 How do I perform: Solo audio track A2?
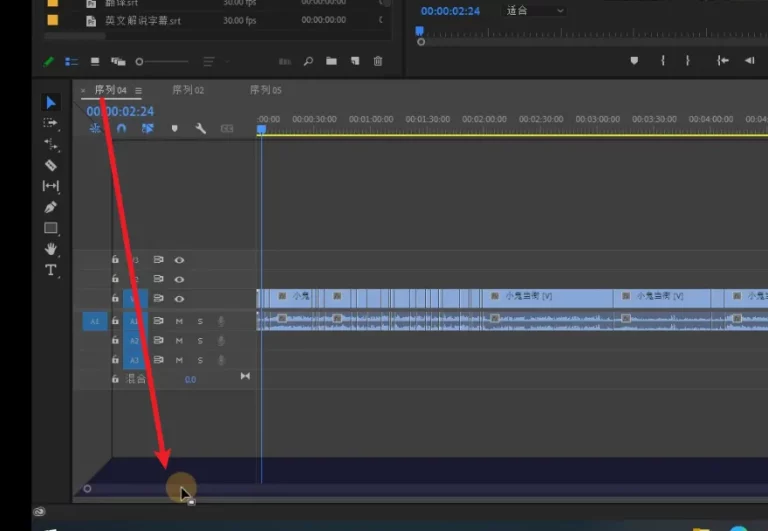click(x=200, y=341)
